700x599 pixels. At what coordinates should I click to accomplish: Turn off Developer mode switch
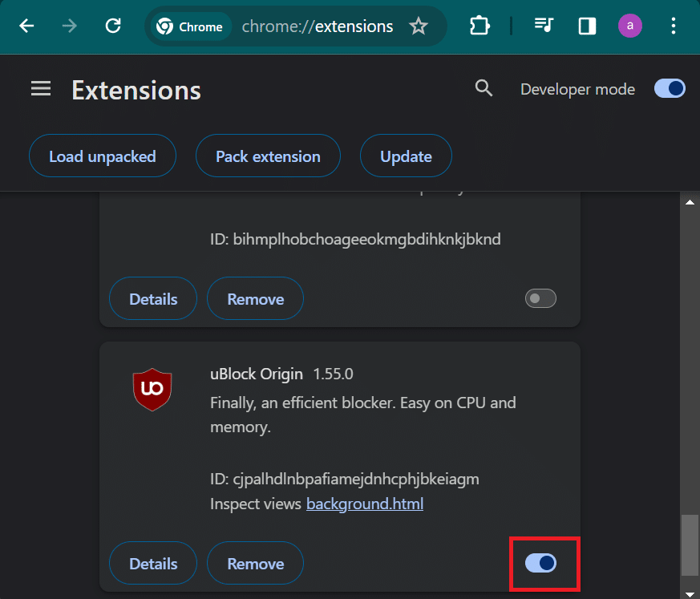pyautogui.click(x=670, y=88)
